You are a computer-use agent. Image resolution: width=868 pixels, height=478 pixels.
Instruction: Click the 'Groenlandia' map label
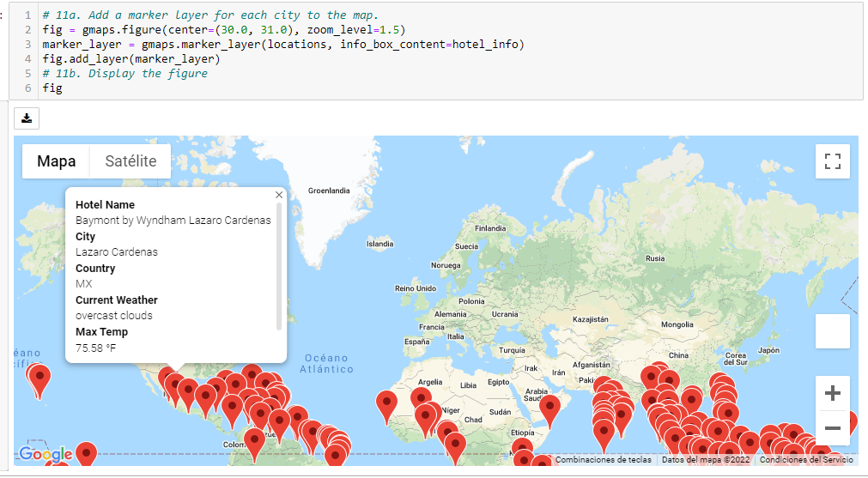click(x=329, y=191)
